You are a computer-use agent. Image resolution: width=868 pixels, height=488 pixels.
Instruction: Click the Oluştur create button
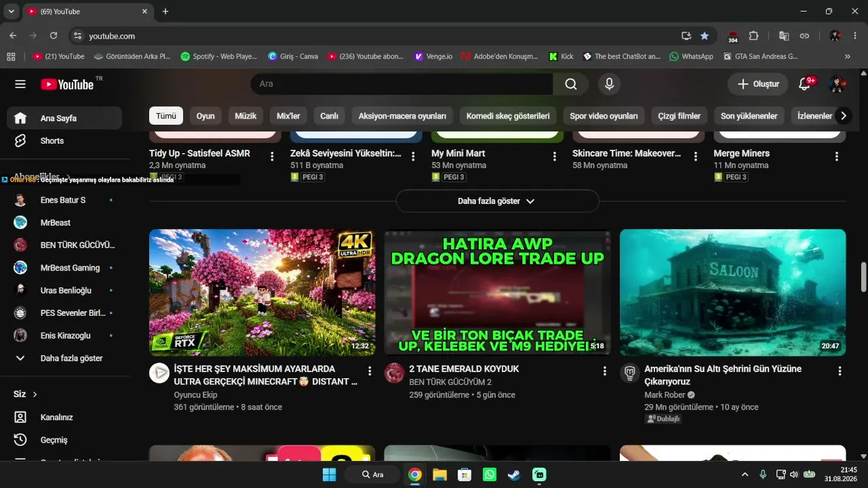coord(758,84)
